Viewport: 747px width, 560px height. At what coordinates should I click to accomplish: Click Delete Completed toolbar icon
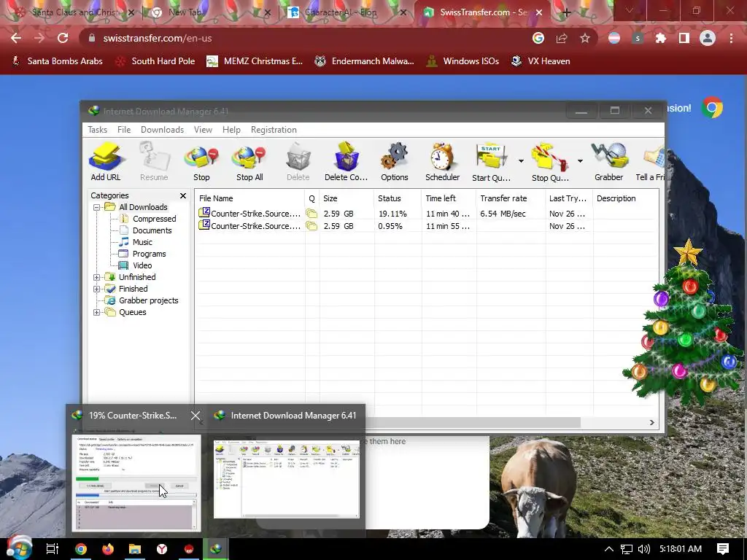pyautogui.click(x=346, y=162)
